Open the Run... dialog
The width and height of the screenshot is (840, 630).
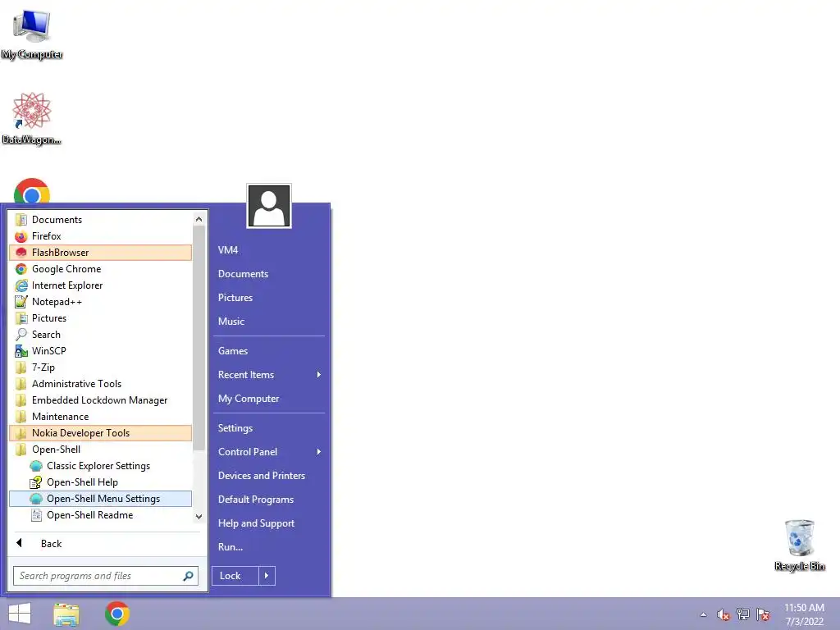(269, 547)
